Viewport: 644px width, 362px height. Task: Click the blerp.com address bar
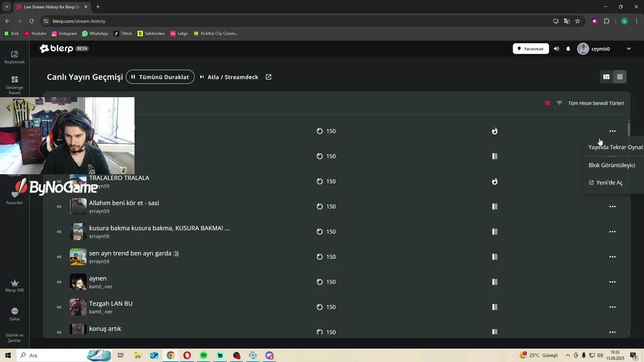297,21
